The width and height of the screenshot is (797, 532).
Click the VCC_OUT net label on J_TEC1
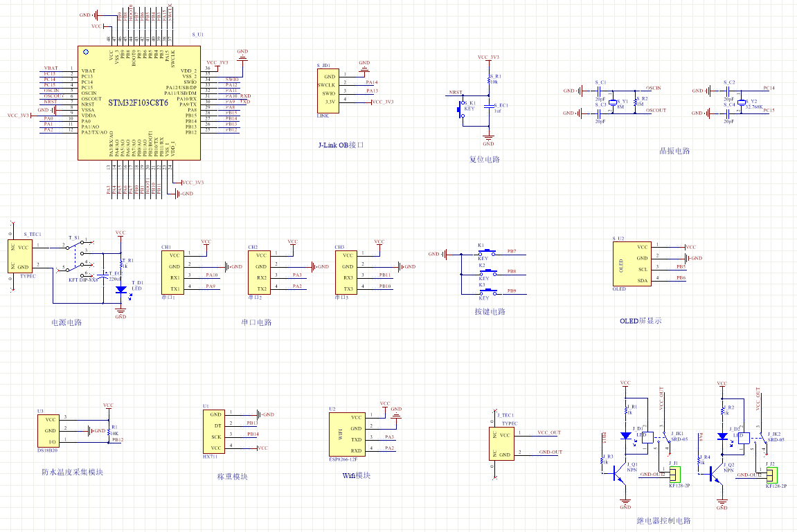pyautogui.click(x=549, y=432)
